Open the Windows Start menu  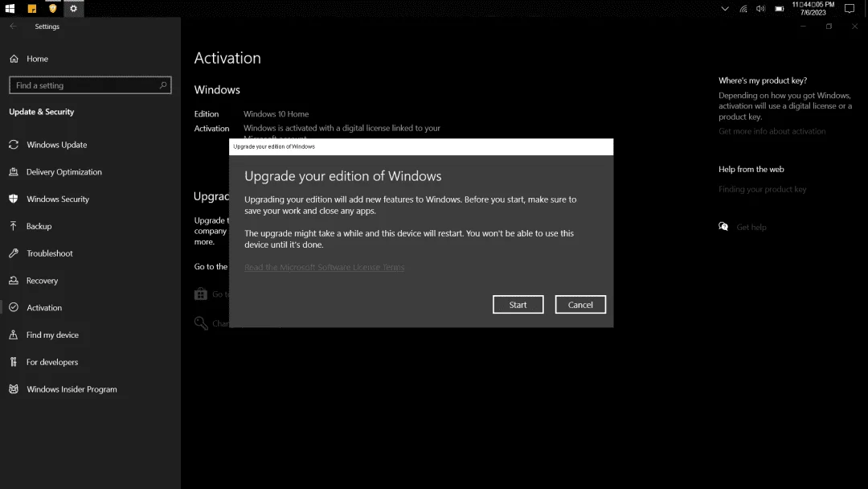[10, 8]
